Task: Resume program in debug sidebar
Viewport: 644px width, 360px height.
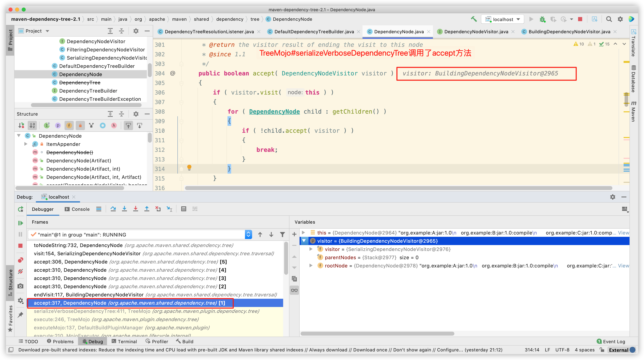Action: (x=21, y=223)
